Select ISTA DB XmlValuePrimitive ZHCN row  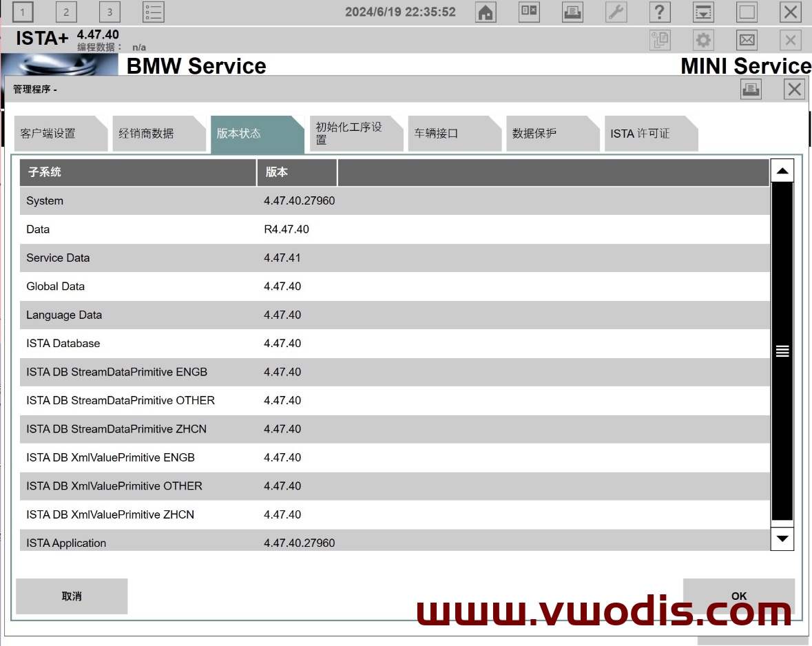click(395, 514)
